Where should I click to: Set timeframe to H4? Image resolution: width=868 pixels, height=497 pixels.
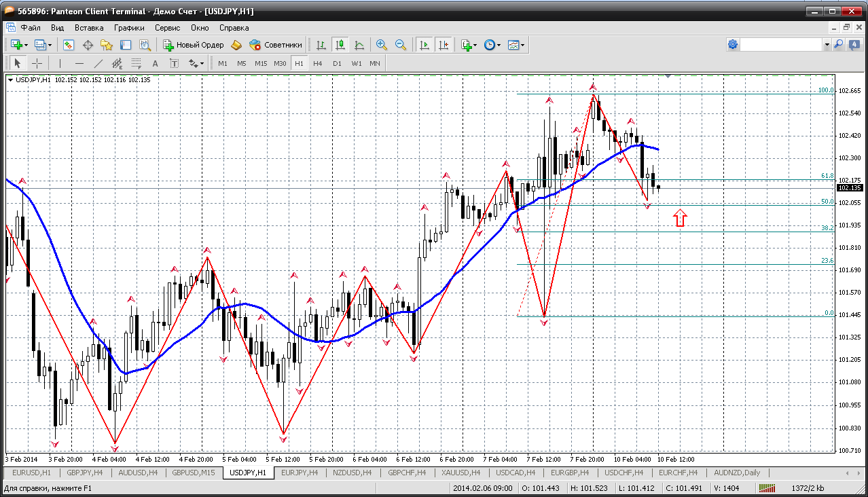pyautogui.click(x=318, y=63)
